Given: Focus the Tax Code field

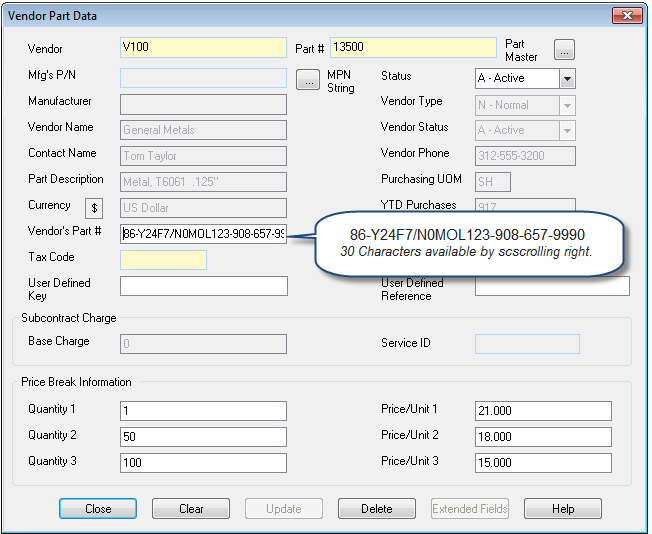Looking at the screenshot, I should (x=163, y=260).
